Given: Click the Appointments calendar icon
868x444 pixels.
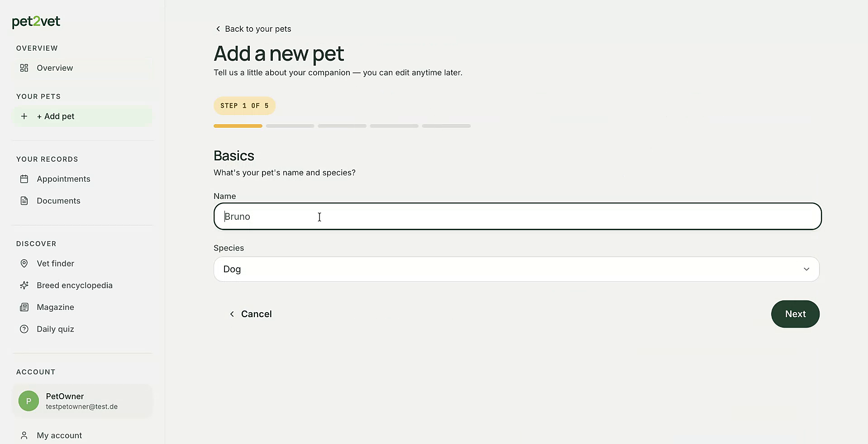Looking at the screenshot, I should coord(24,179).
